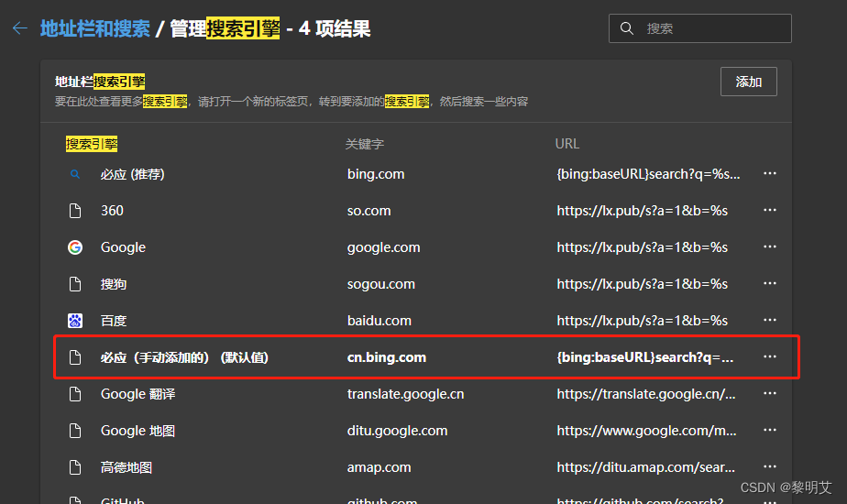This screenshot has height=504, width=847.
Task: Select 必应（手动添加的）（默认值）entry
Action: [184, 357]
